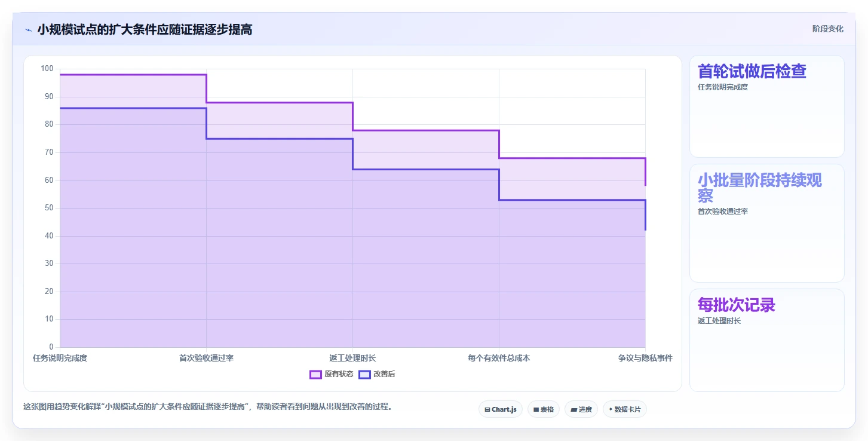868x441 pixels.
Task: Open the Chart.js chip
Action: tap(501, 409)
